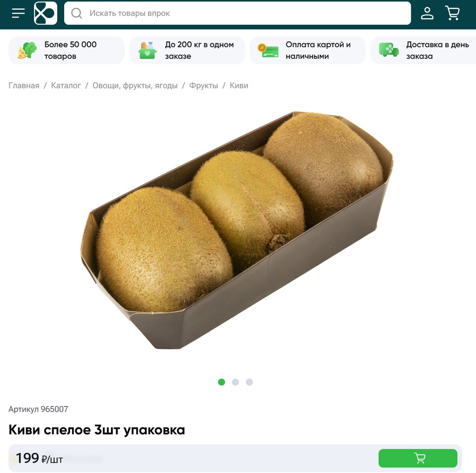Add kiwi to cart with green button

click(418, 458)
